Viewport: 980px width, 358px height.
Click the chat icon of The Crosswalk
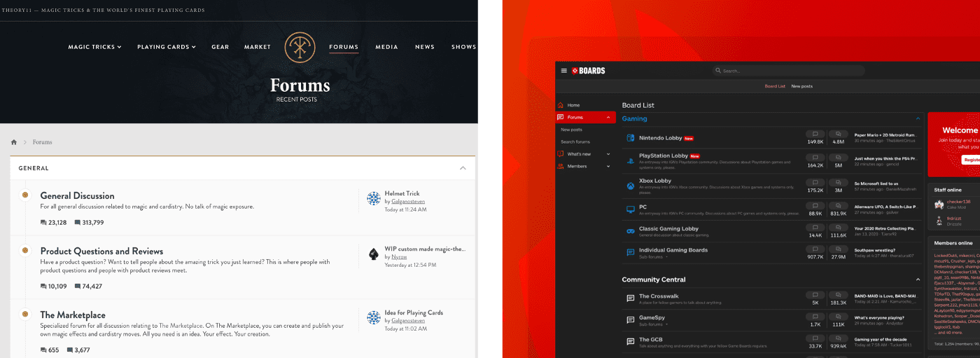coord(631,298)
